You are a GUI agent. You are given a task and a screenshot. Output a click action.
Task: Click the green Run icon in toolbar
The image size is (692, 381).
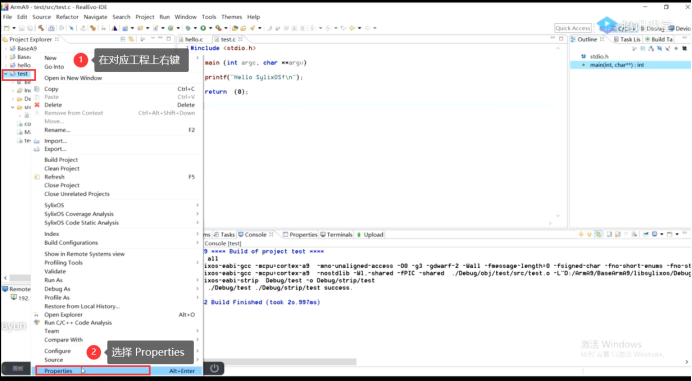pos(203,28)
